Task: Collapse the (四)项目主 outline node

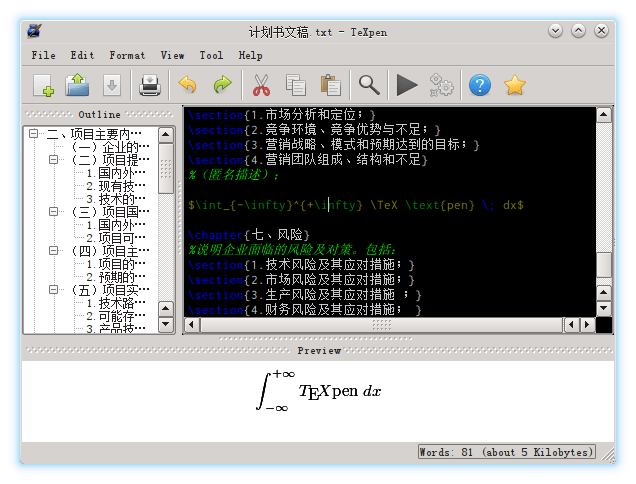Action: (53, 250)
